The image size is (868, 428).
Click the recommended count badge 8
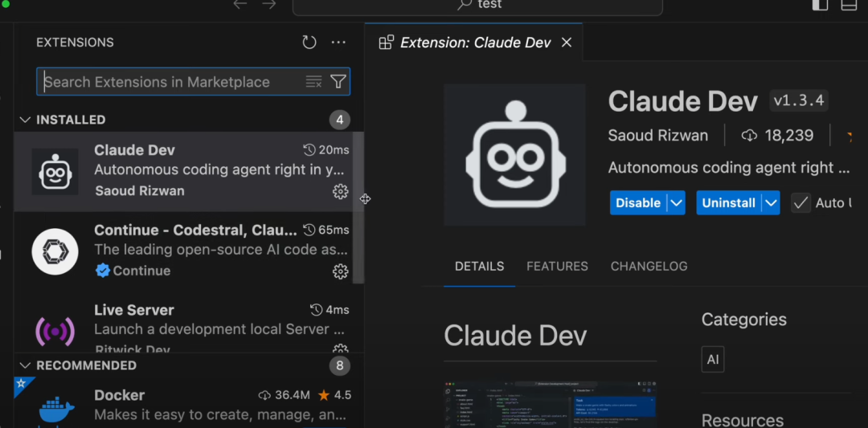point(339,365)
